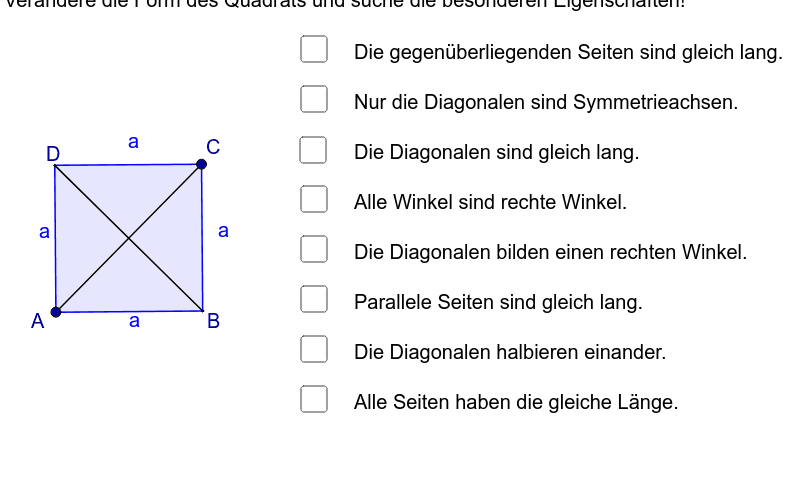Enable "Die Diagonalen sind gleich lang" checkbox
810x495 pixels.
click(x=315, y=149)
